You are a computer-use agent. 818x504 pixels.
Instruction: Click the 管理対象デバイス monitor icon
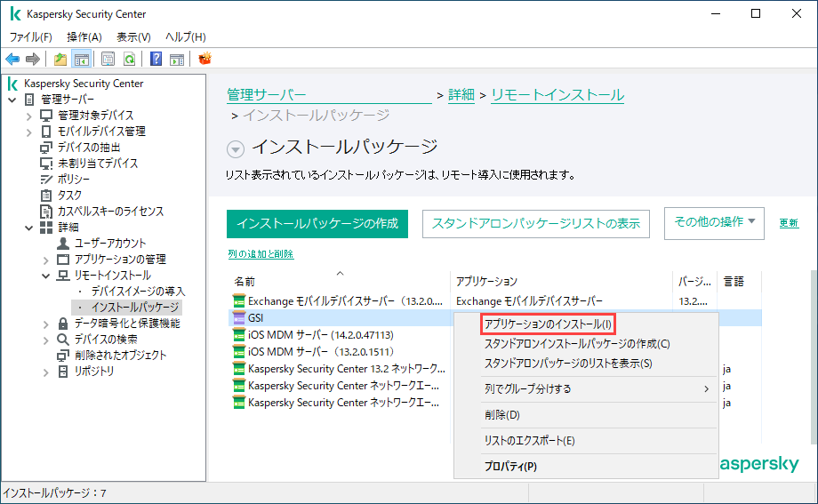46,116
